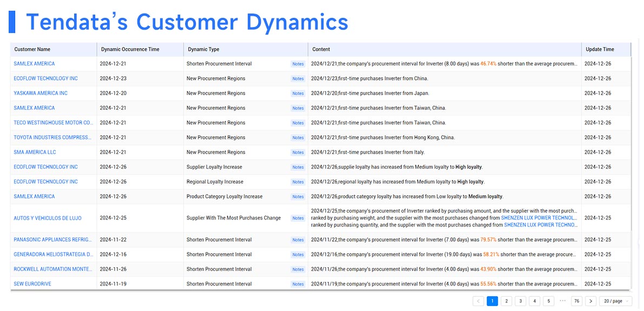This screenshot has height=311, width=644.
Task: Open SAMLEX AMERICA link in Product Category Loyalty row
Action: click(34, 196)
